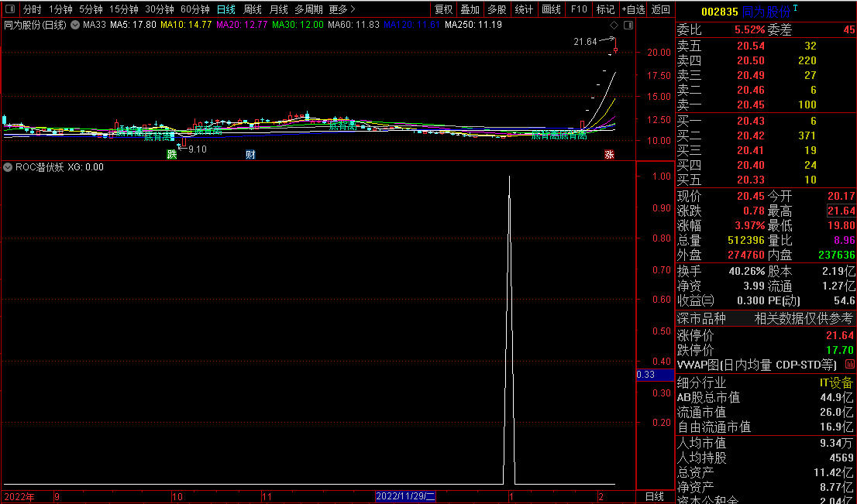Click the T badge next to 同为股份
Viewport: 857px width, 504px height.
click(x=795, y=8)
